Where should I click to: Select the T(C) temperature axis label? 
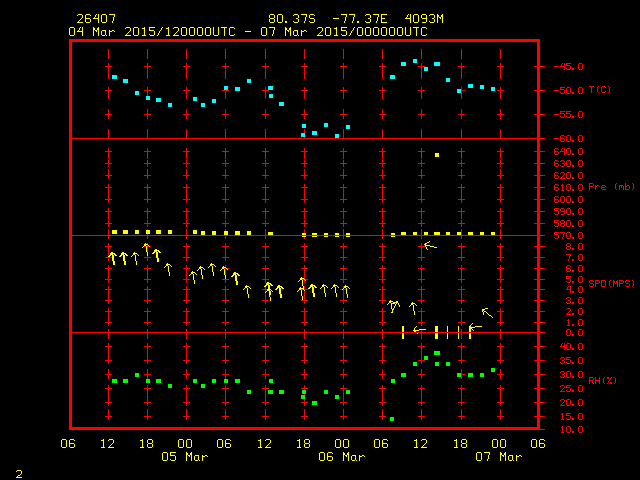point(600,90)
